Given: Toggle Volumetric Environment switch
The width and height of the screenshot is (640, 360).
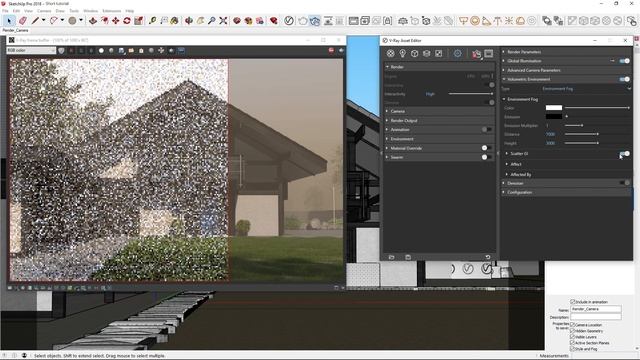Looking at the screenshot, I should tap(624, 79).
